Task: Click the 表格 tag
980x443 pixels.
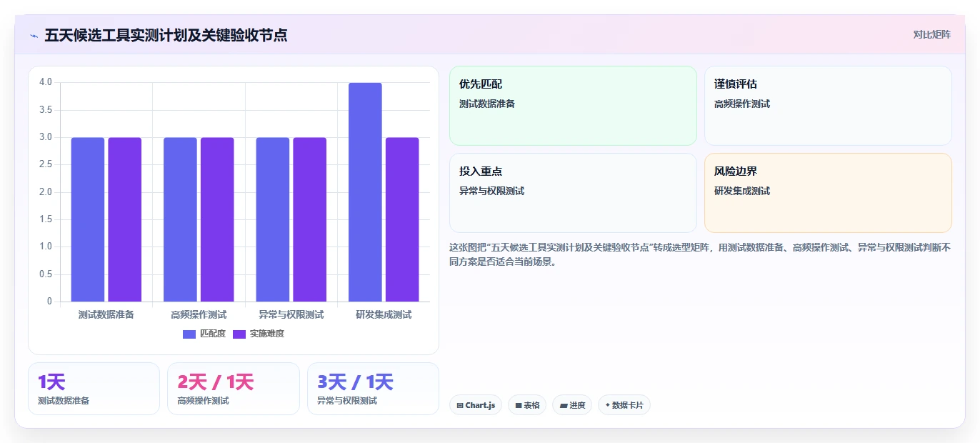Action: 527,405
